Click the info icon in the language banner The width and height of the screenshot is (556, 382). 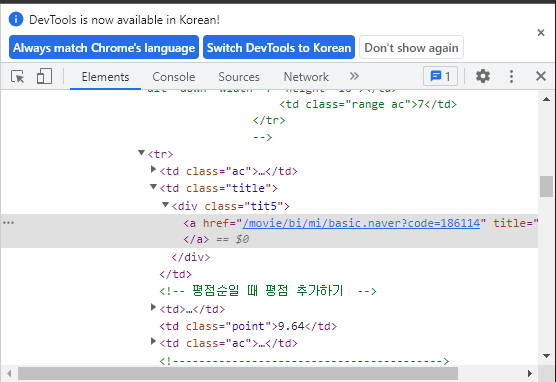(x=16, y=19)
